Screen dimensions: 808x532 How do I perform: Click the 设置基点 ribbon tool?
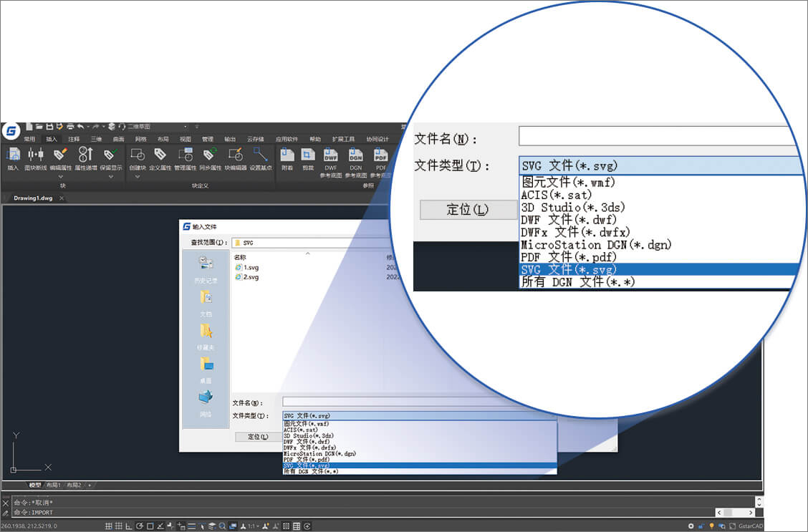260,158
